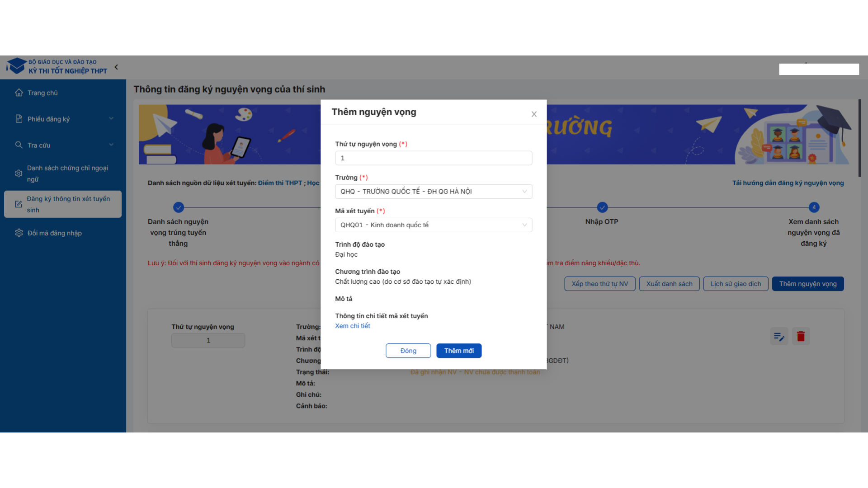Click the graduation cap logo icon

click(x=16, y=66)
